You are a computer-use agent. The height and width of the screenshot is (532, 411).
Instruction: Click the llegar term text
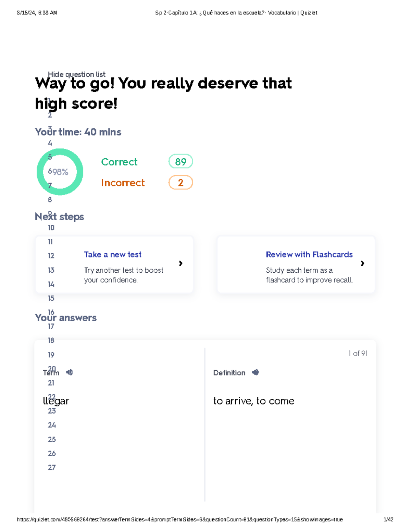tap(56, 401)
